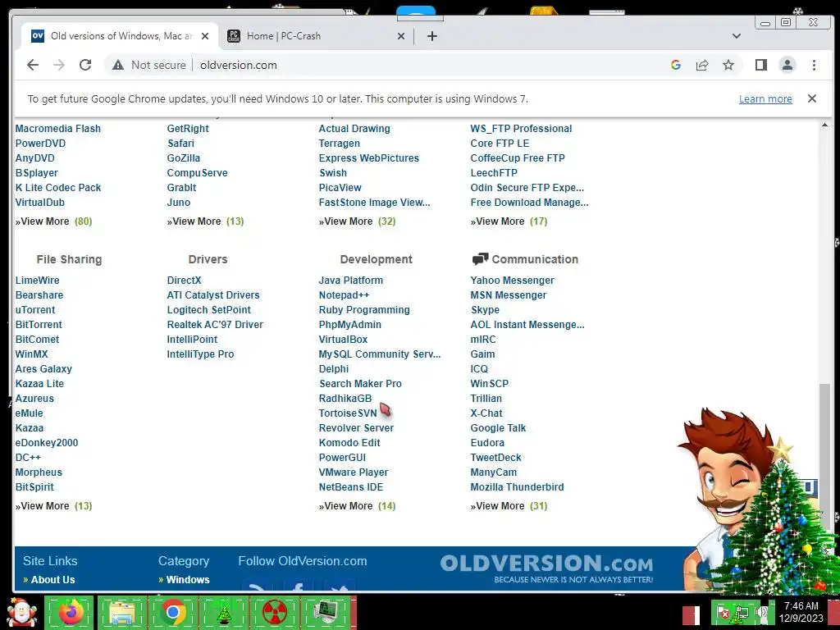Share this page using the share icon

click(702, 65)
